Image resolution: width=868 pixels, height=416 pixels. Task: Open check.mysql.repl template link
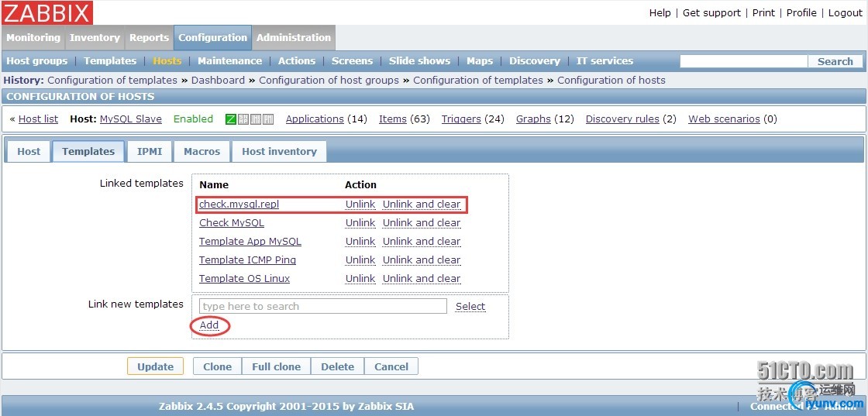(239, 205)
